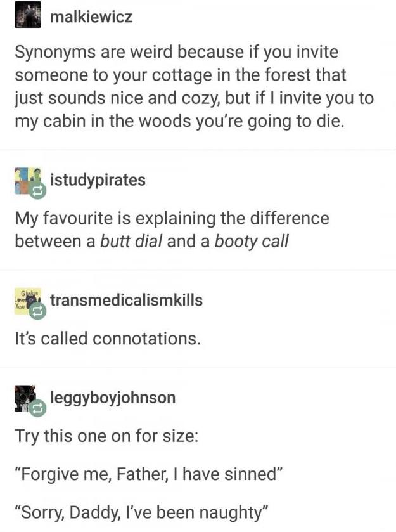Open leggyboyjohnson avatar image
The width and height of the screenshot is (396, 532).
(26, 398)
